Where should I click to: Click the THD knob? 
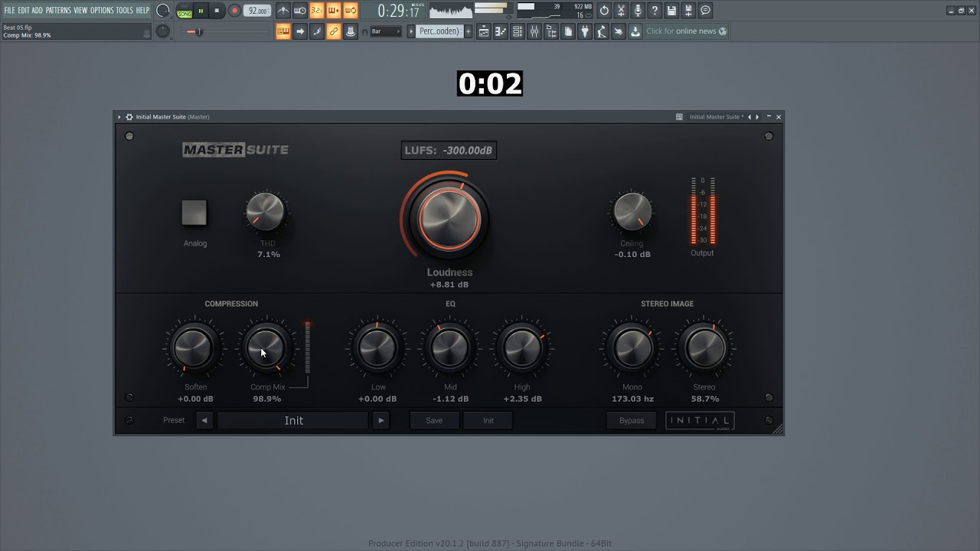click(266, 211)
